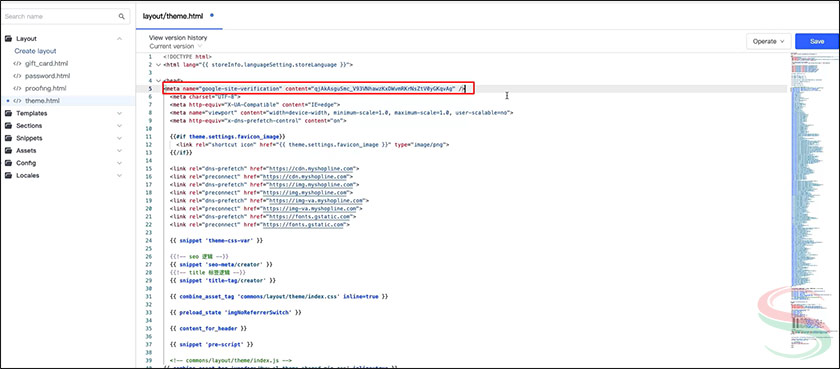
Task: Click line 5 google-site-verification meta tag
Action: pyautogui.click(x=314, y=88)
